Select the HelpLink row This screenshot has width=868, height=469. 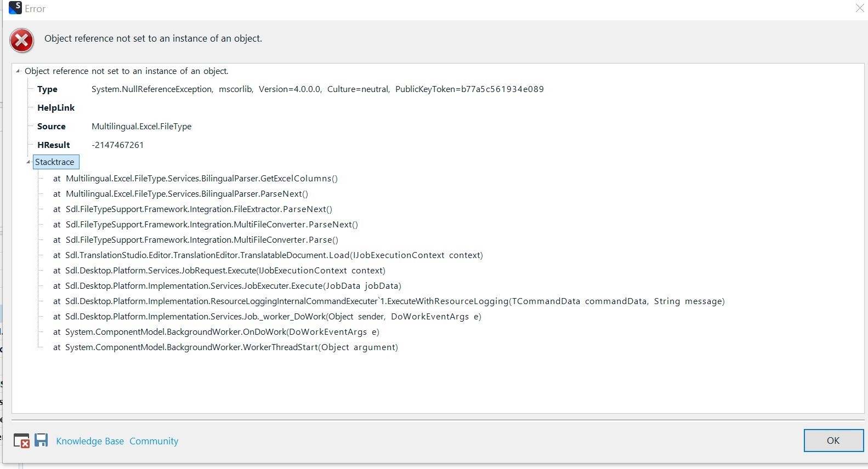(56, 108)
